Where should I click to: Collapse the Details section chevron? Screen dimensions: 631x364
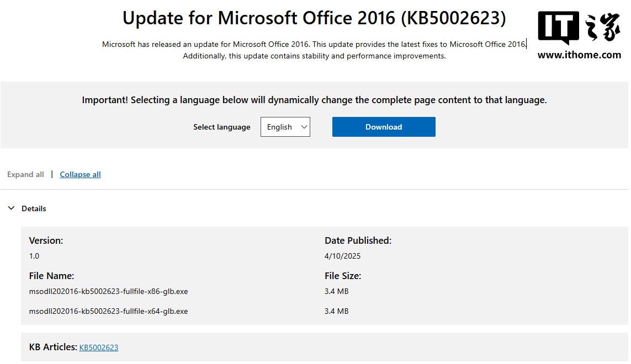click(x=11, y=208)
